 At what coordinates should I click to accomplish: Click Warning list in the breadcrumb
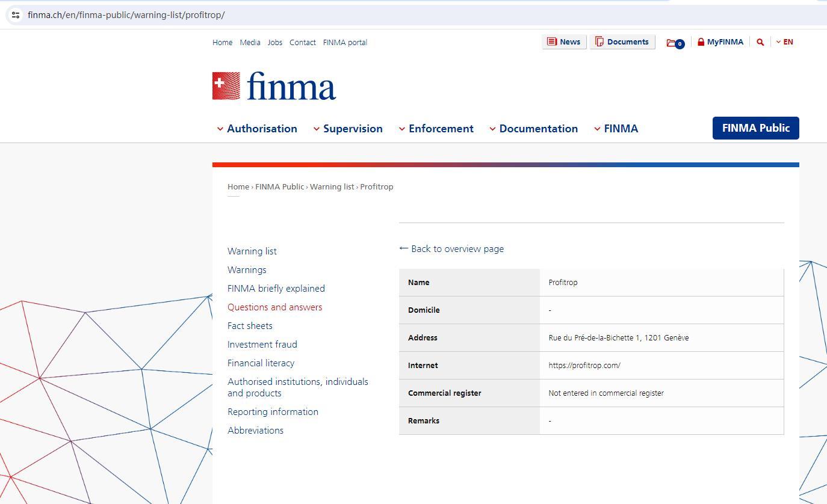pos(332,187)
